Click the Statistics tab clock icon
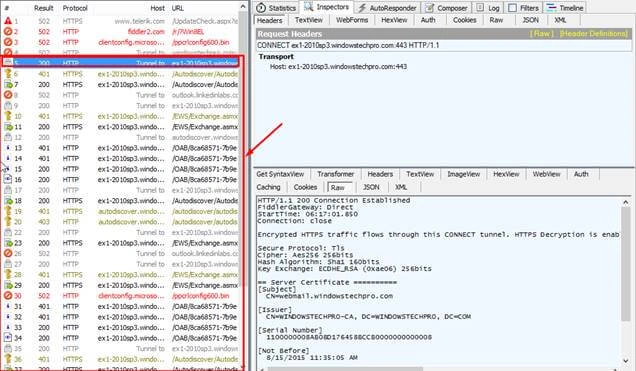The width and height of the screenshot is (636, 371). point(262,8)
